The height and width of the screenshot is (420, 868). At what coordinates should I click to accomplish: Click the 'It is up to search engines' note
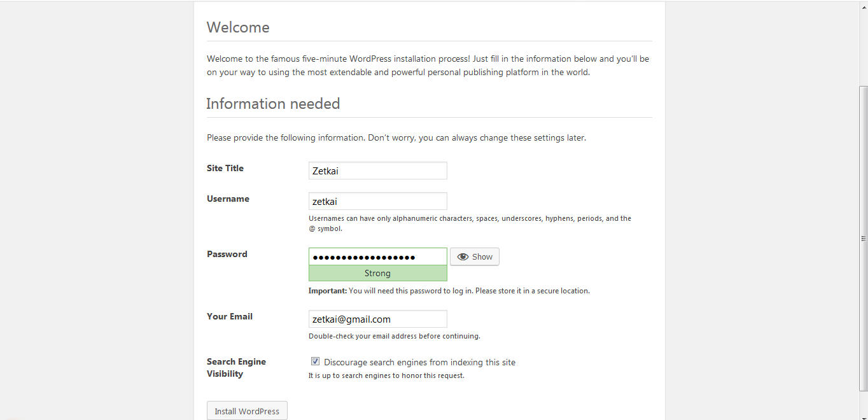[387, 375]
